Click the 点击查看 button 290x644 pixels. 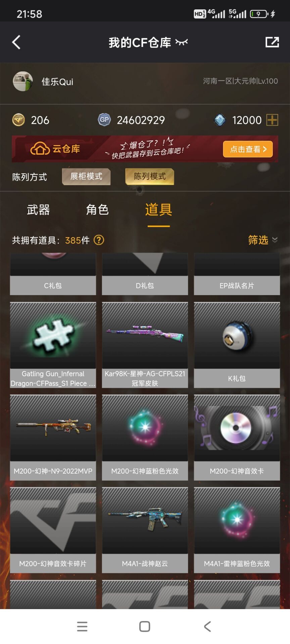point(248,149)
